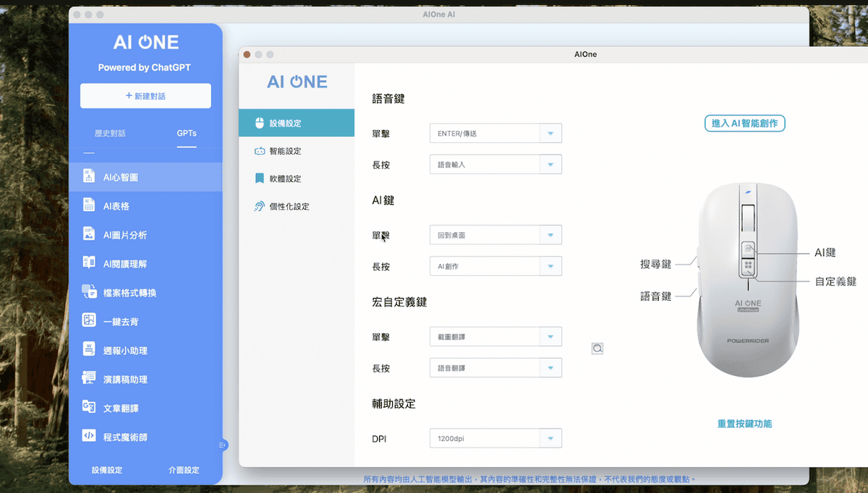Select 程式魔術師 in GPTs list

click(145, 437)
